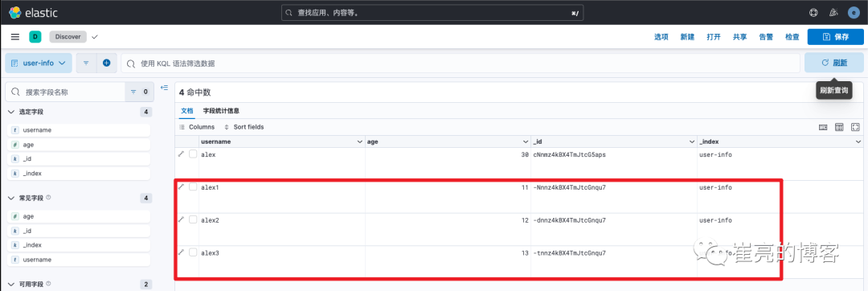Click the plus add-filter icon
This screenshot has height=291, width=868.
[106, 63]
